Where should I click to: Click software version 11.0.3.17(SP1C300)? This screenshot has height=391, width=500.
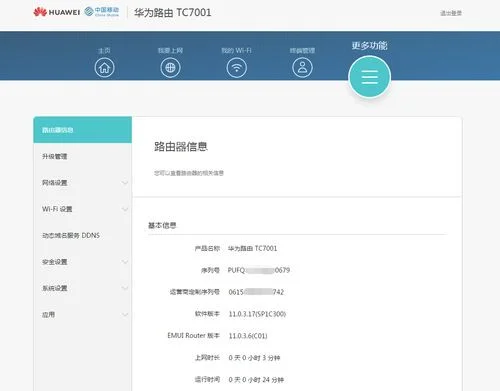(x=257, y=314)
